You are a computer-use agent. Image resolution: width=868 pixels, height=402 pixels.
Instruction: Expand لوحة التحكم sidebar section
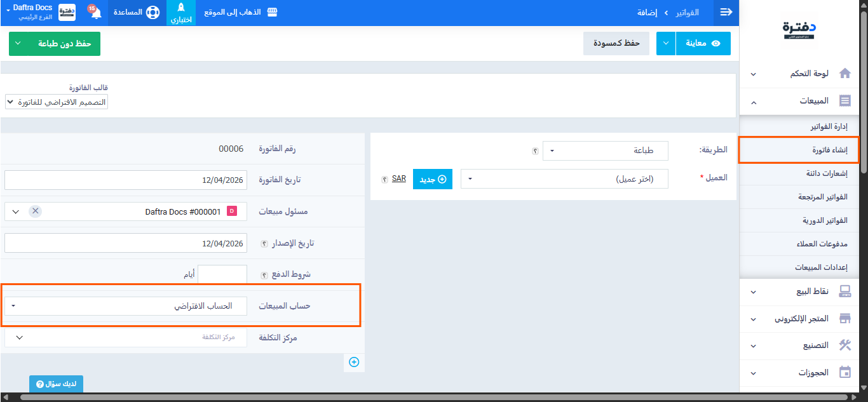pos(754,74)
